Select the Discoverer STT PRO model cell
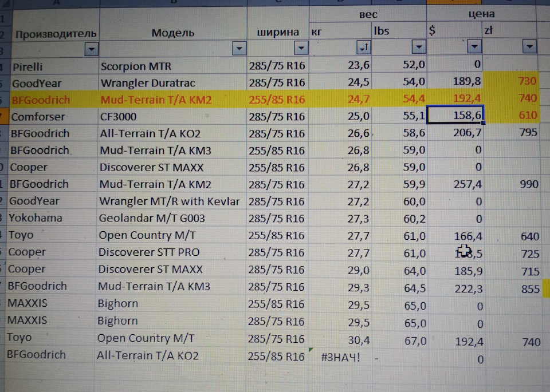550x392 pixels. coord(171,252)
